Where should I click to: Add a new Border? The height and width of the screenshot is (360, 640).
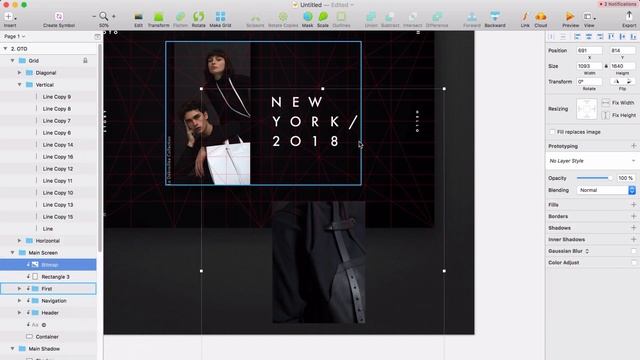click(633, 216)
